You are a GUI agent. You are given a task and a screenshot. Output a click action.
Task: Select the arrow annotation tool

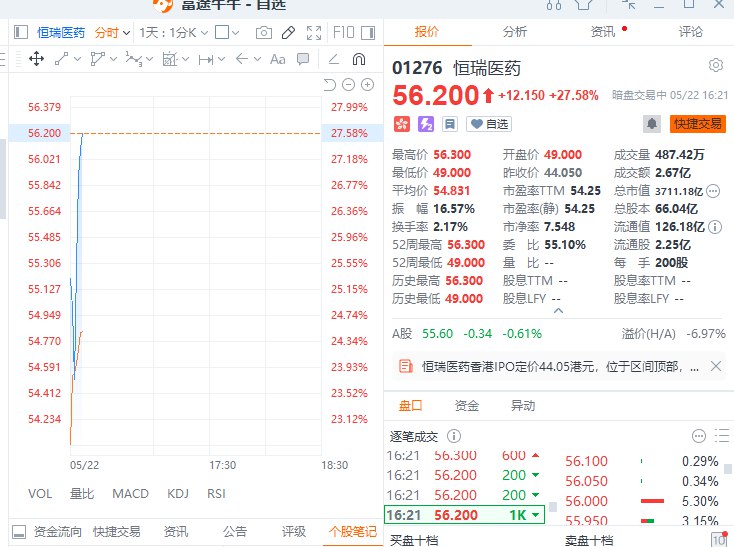click(242, 59)
